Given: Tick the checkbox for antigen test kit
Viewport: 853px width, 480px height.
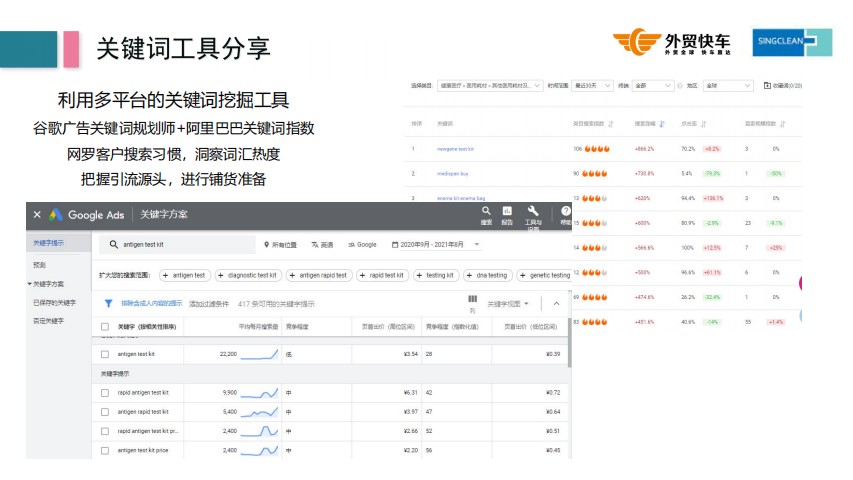Looking at the screenshot, I should pos(105,354).
